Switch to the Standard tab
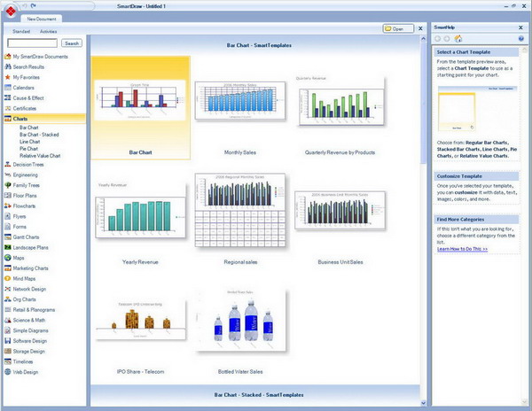 pos(21,32)
